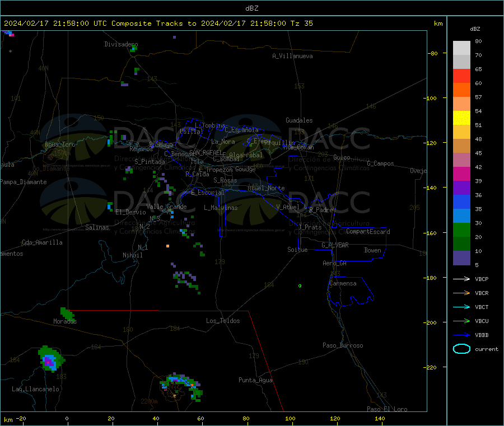Image resolution: width=504 pixels, height=426 pixels.
Task: Click the '-20' tick label on bottom km axis
Action: pos(21,418)
